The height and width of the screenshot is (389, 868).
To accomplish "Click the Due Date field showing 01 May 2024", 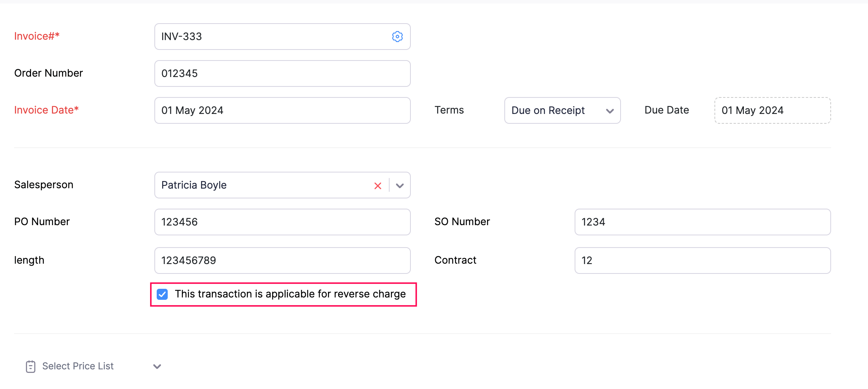I will pos(772,110).
